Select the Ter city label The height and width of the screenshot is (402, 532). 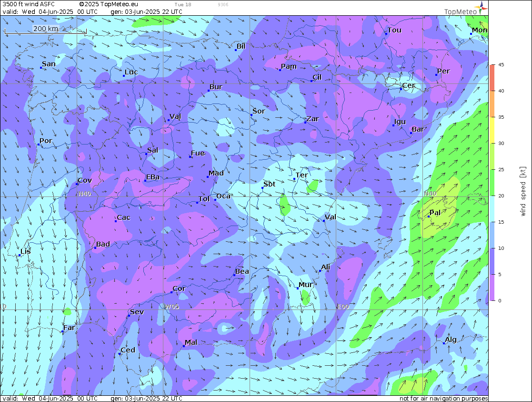pyautogui.click(x=301, y=175)
